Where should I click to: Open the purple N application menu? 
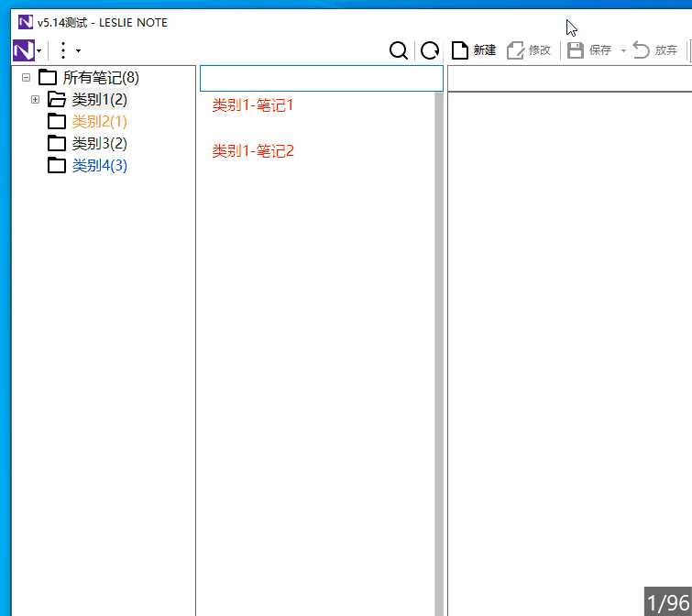point(24,50)
